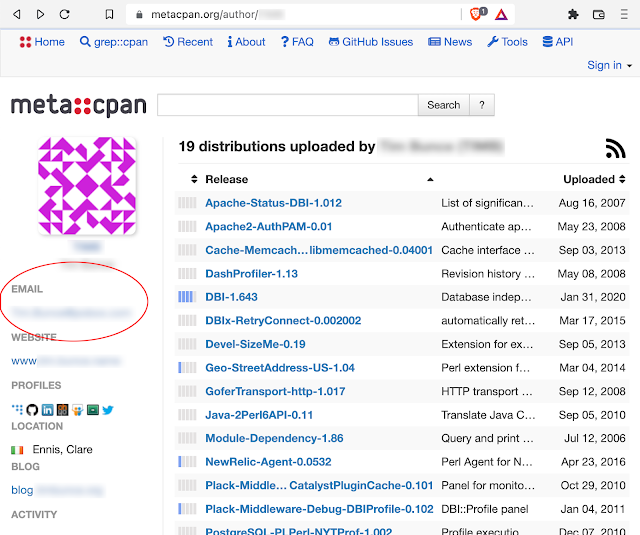Open About in the navbar
The width and height of the screenshot is (640, 535).
click(x=246, y=42)
